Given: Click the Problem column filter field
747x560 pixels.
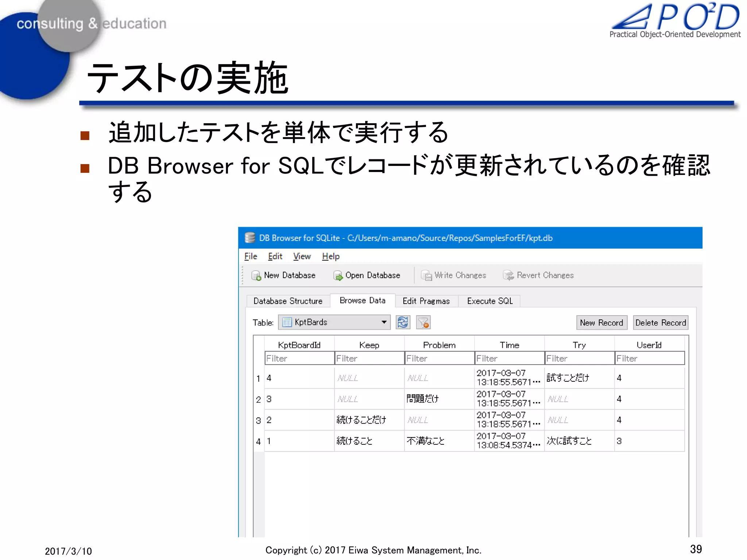Looking at the screenshot, I should coord(439,358).
